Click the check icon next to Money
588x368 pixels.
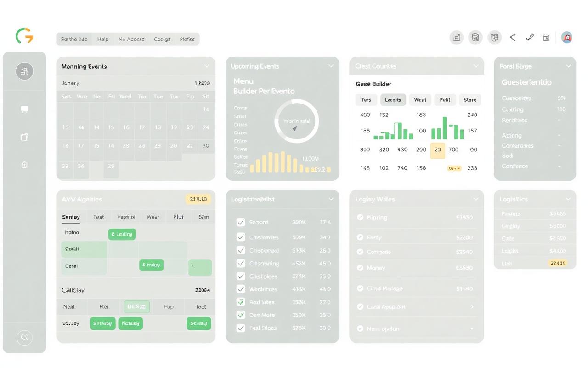click(360, 267)
